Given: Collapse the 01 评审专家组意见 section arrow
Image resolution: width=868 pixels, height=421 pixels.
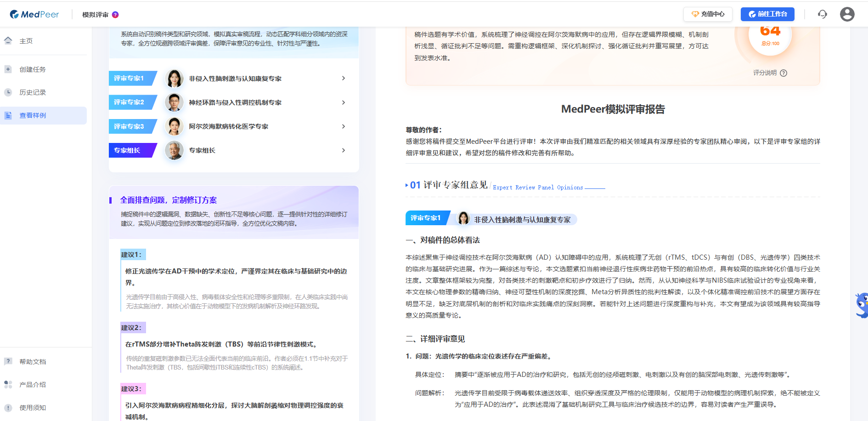Looking at the screenshot, I should [x=407, y=185].
